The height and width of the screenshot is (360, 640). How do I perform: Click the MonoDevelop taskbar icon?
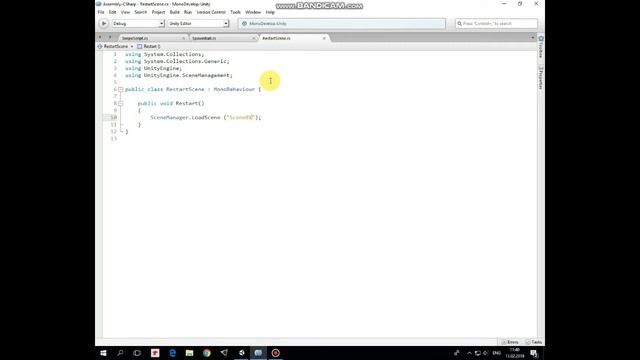258,353
